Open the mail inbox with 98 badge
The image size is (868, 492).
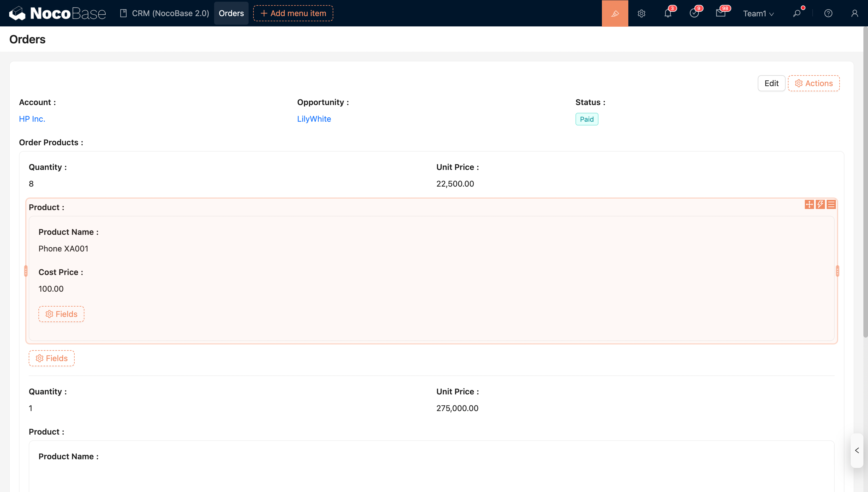[720, 13]
